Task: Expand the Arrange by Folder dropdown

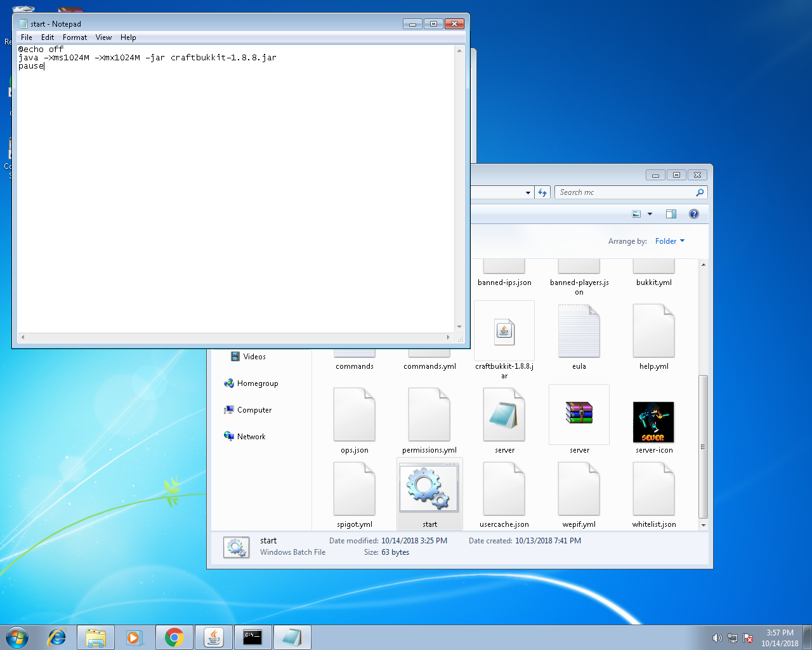Action: tap(669, 241)
